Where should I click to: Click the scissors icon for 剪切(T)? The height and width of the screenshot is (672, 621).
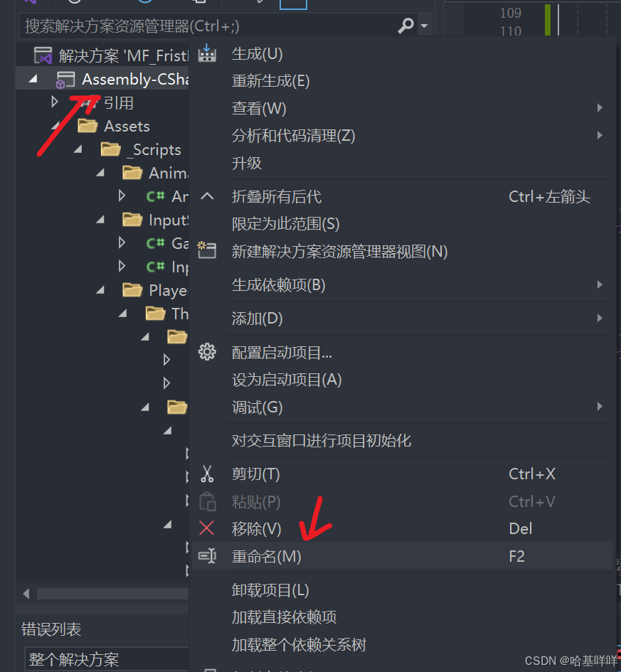[x=207, y=474]
